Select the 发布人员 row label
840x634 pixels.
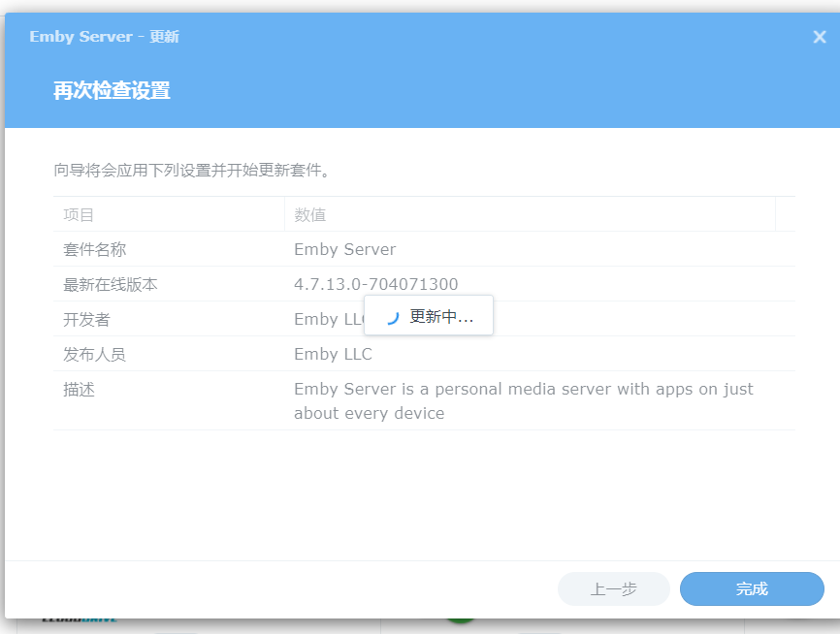(x=94, y=354)
